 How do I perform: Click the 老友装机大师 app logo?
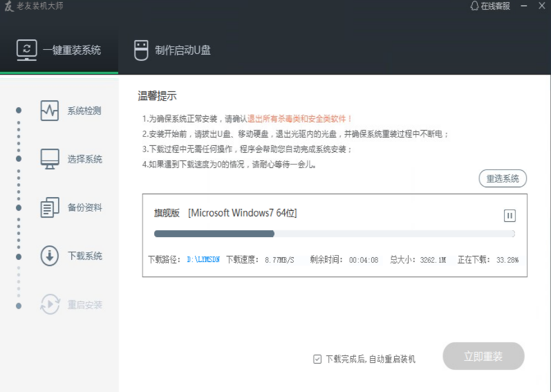point(9,7)
